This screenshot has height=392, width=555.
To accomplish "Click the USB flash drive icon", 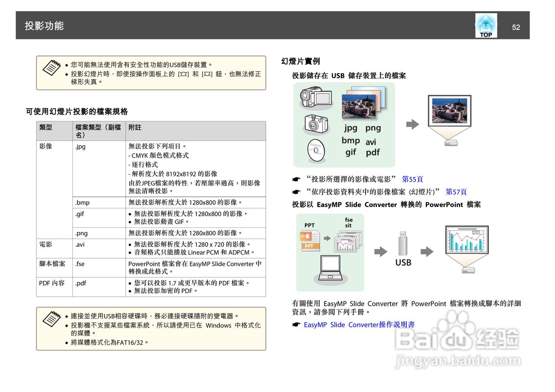I will [403, 243].
